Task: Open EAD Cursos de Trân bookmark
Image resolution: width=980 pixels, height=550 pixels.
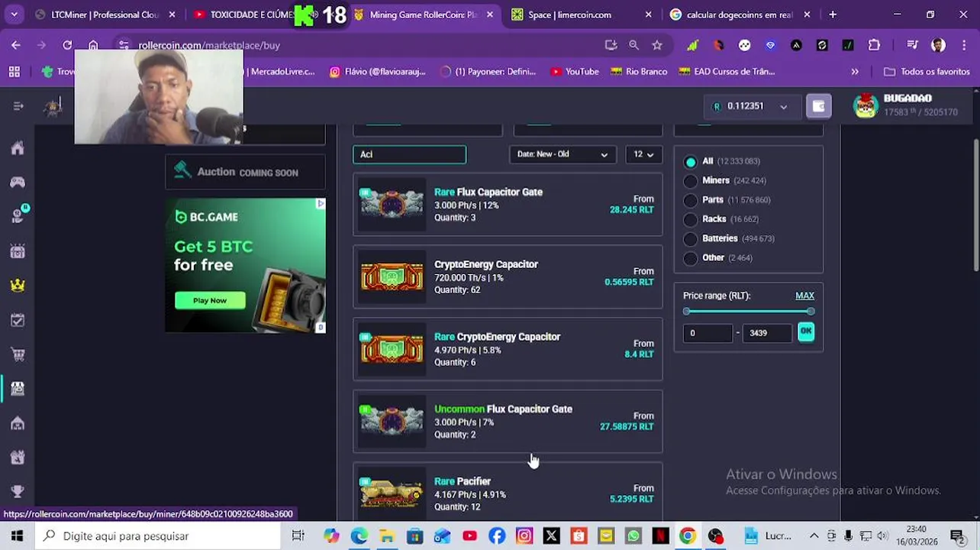Action: (727, 71)
